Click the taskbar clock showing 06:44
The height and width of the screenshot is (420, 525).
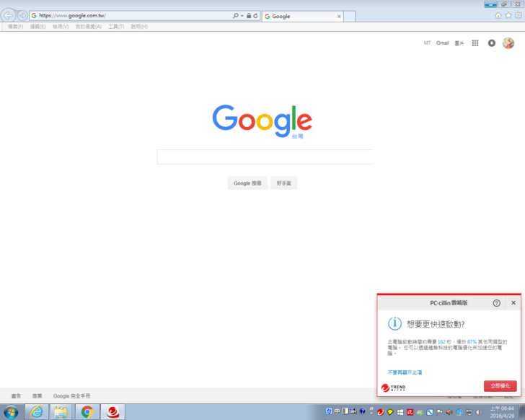pos(502,412)
